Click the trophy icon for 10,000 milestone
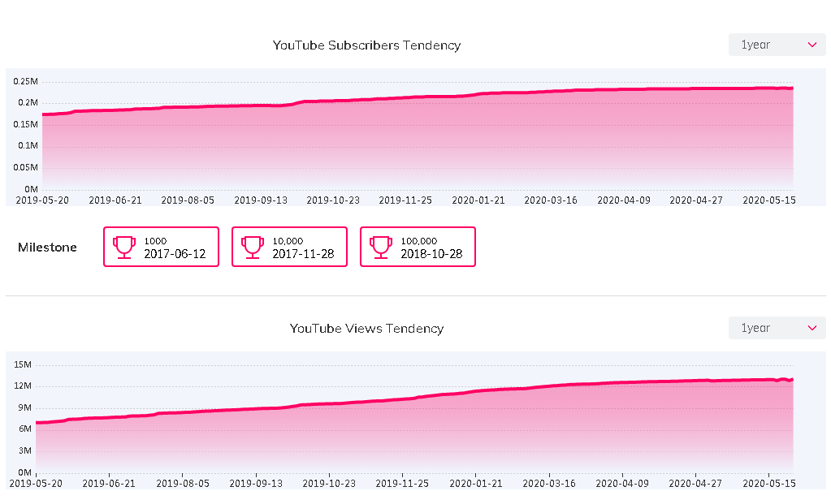This screenshot has width=831, height=504. tap(253, 247)
